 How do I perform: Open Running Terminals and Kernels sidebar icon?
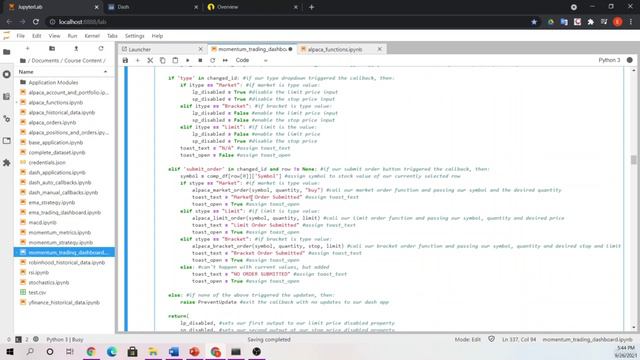7,74
